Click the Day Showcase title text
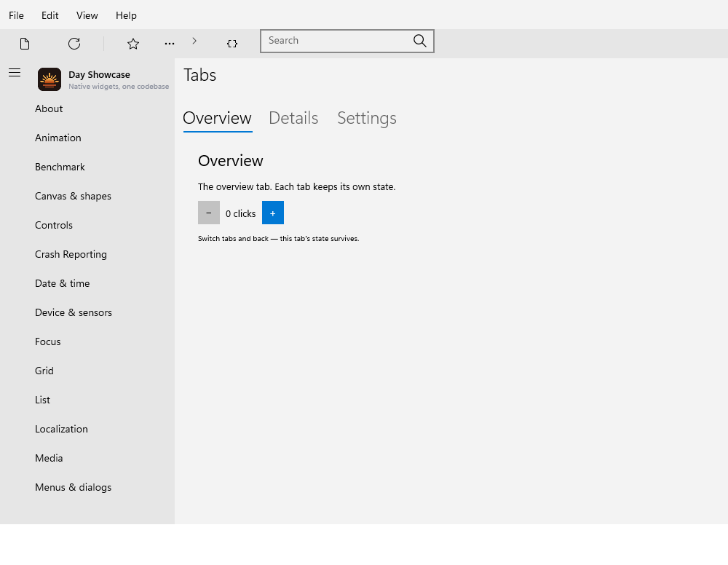The height and width of the screenshot is (565, 728). (99, 75)
